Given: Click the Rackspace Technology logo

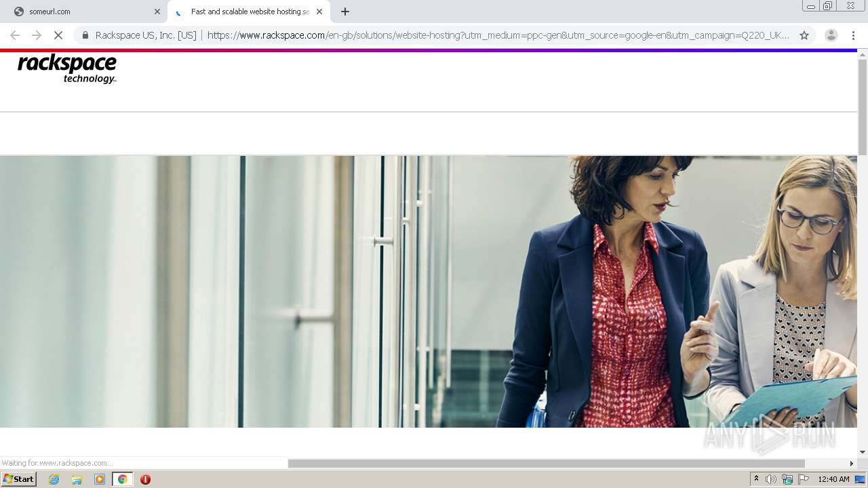Looking at the screenshot, I should click(x=67, y=69).
